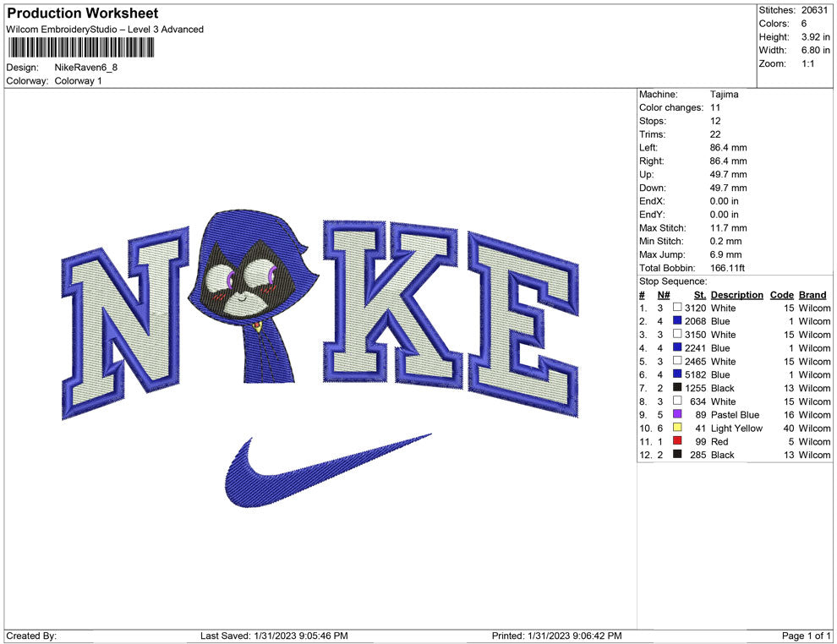Click the Description column header
Viewport: 837px width, 644px height.
pos(736,294)
